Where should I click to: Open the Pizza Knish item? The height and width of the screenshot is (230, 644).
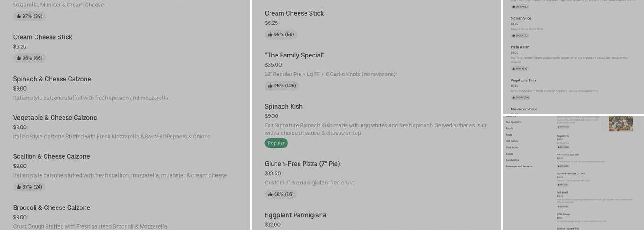pyautogui.click(x=520, y=47)
